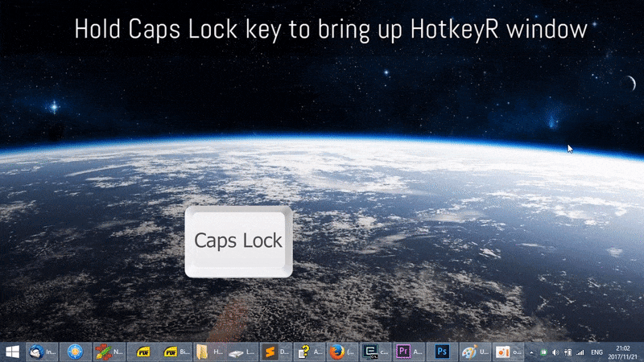Open the console window in taskbar
Screen dimensions: 644x362
click(x=375, y=352)
